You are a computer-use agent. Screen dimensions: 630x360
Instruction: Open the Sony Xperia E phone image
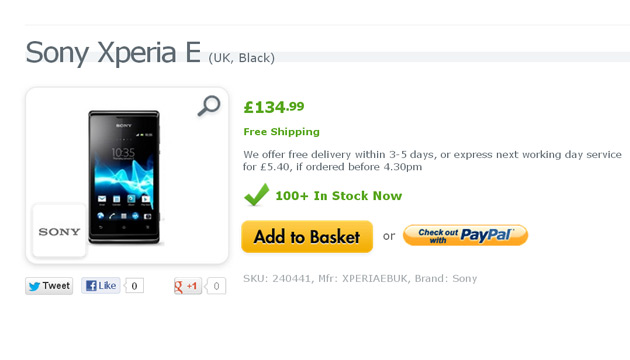point(124,177)
